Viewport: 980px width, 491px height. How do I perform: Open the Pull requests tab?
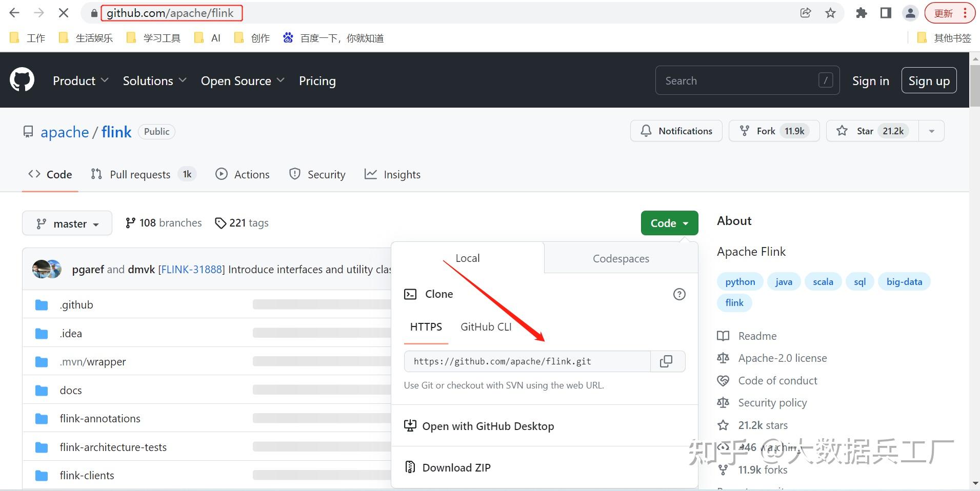[x=139, y=174]
